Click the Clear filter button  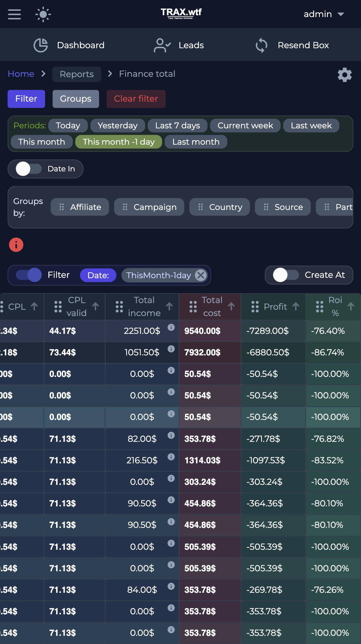pos(136,99)
